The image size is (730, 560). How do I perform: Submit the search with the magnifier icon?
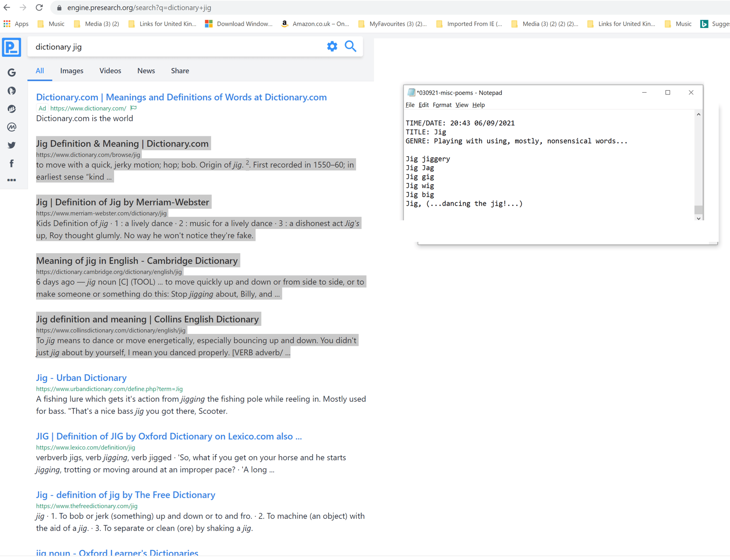coord(351,46)
